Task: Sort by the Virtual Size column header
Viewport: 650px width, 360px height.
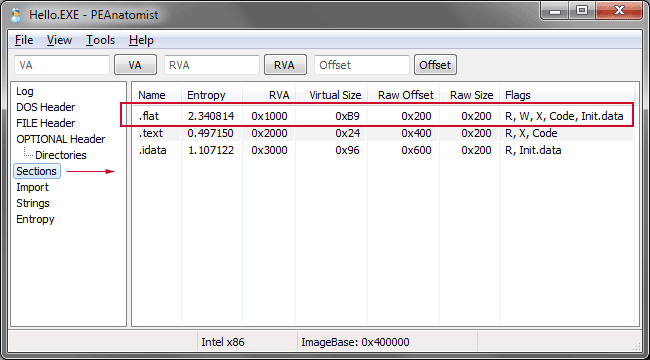Action: (x=331, y=95)
